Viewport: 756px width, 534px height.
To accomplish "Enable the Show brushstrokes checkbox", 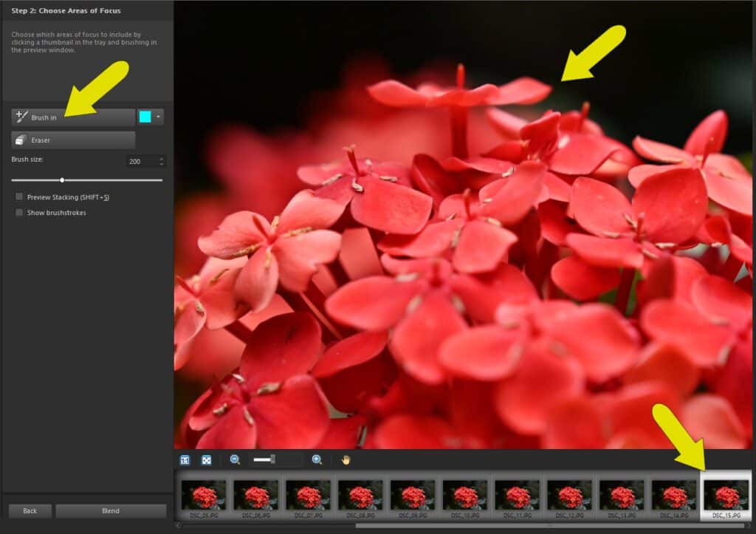I will (x=19, y=213).
